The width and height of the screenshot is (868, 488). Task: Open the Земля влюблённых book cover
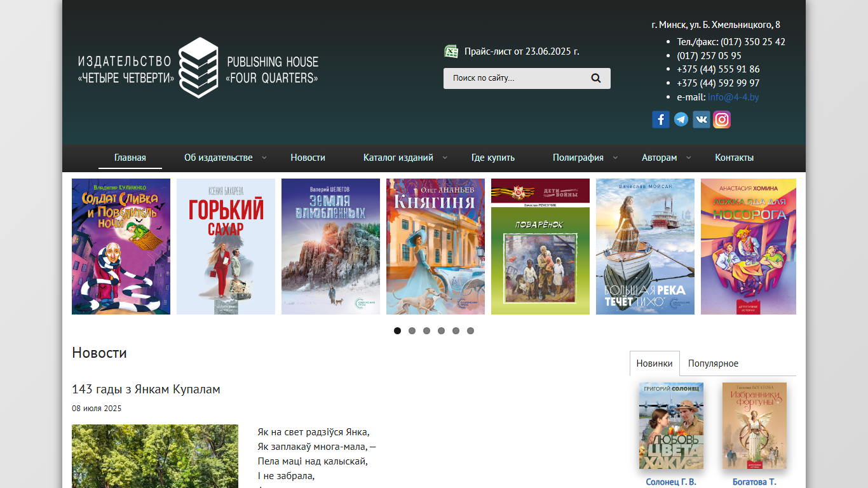pos(330,247)
